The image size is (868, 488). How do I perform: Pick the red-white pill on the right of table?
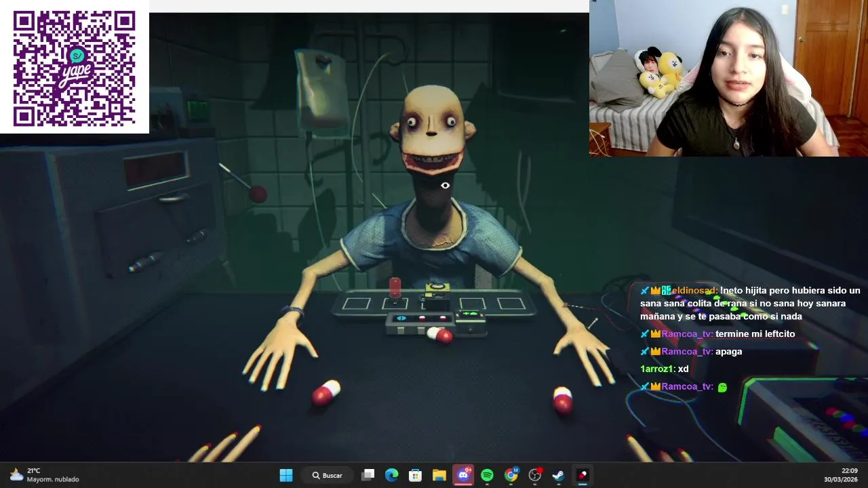coord(562,399)
